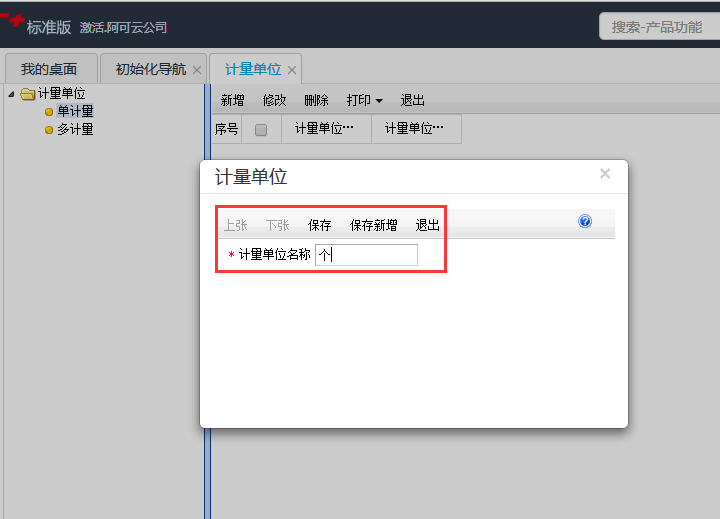Image resolution: width=720 pixels, height=519 pixels.
Task: Close the 初始化导航 tab
Action: click(197, 70)
